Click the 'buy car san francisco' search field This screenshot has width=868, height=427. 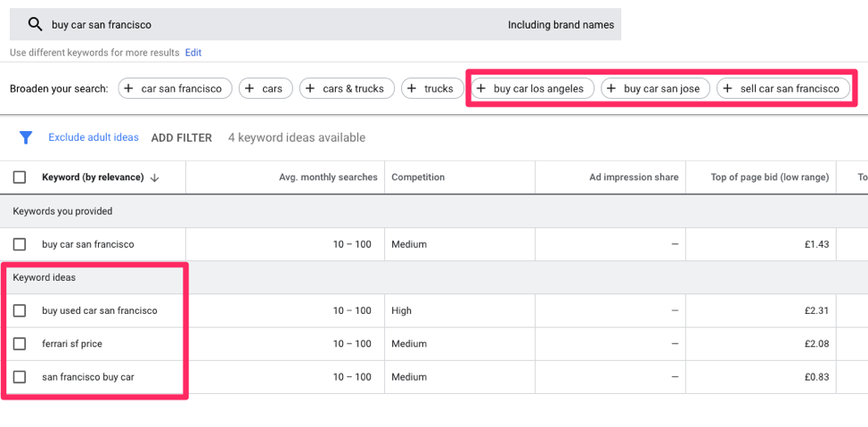click(x=267, y=25)
